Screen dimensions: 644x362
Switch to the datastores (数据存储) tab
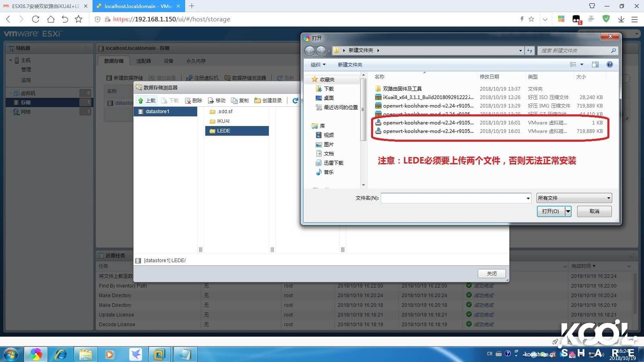click(x=114, y=61)
